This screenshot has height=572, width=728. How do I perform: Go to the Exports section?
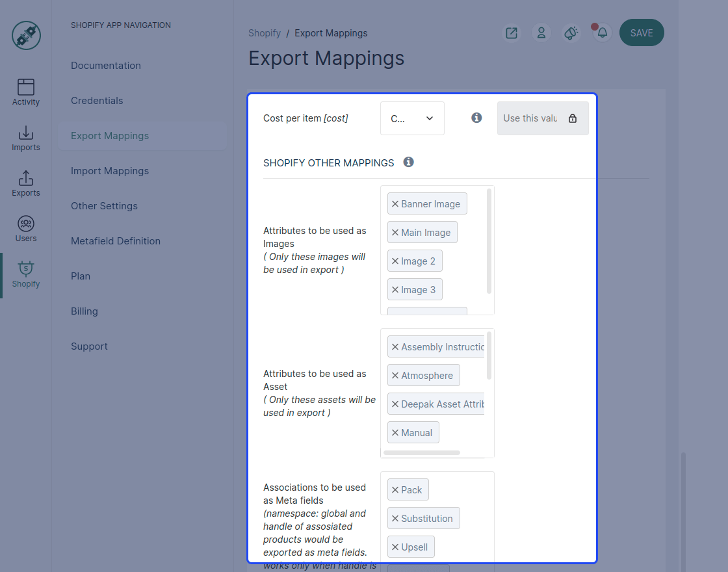pyautogui.click(x=26, y=183)
